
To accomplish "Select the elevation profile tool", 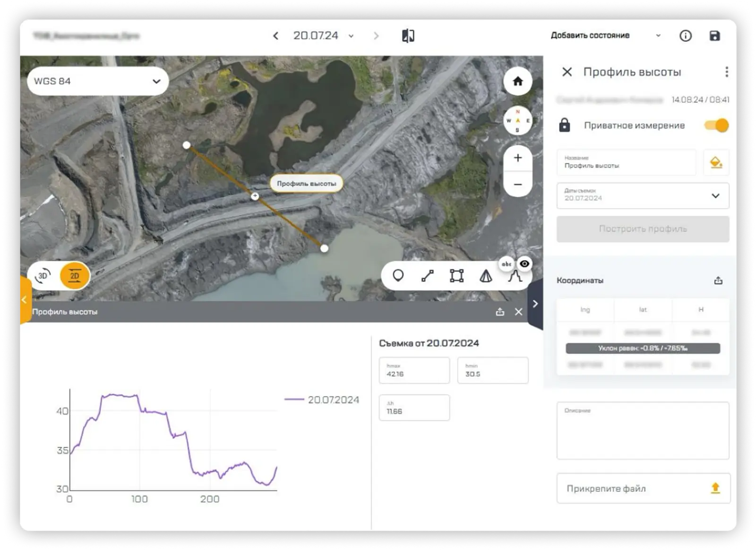I will tap(515, 276).
